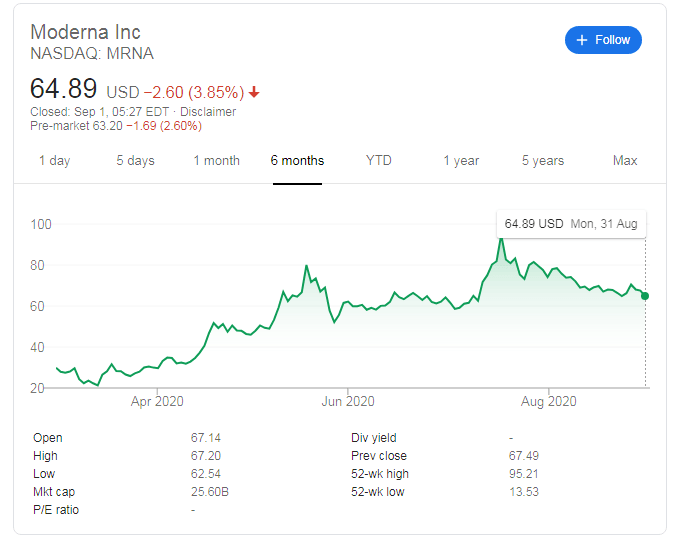Switch to YTD view
This screenshot has width=676, height=543.
click(x=379, y=160)
